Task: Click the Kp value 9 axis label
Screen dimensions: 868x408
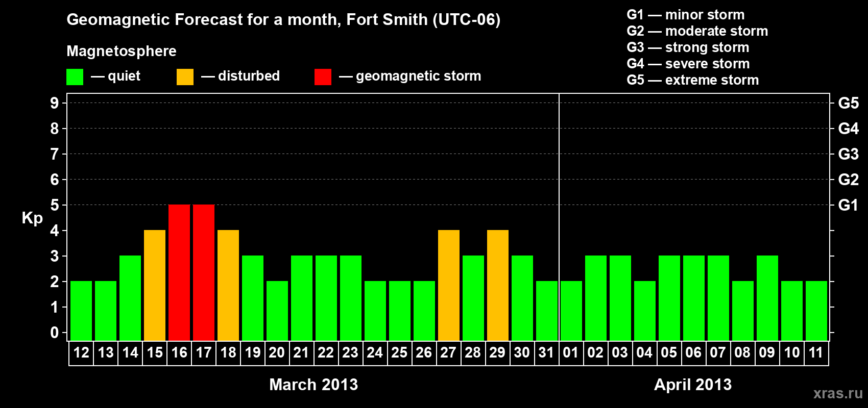Action: [x=55, y=103]
